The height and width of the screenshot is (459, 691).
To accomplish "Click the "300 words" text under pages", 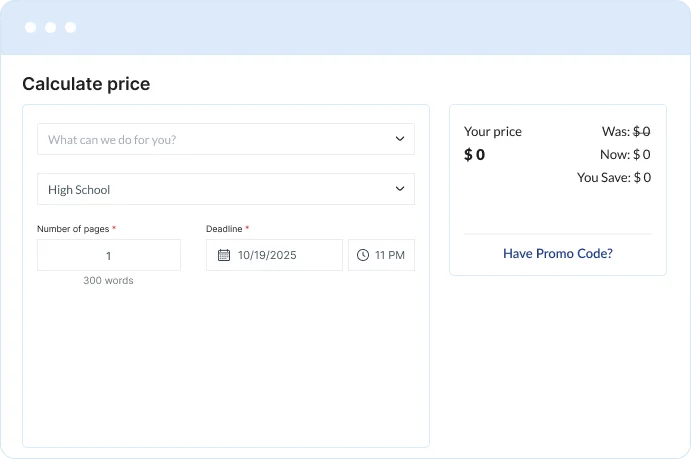I will coord(108,281).
